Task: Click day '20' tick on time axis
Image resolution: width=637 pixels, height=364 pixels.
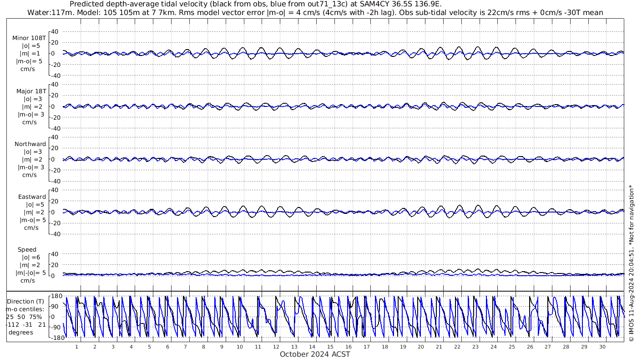Action: pyautogui.click(x=421, y=347)
